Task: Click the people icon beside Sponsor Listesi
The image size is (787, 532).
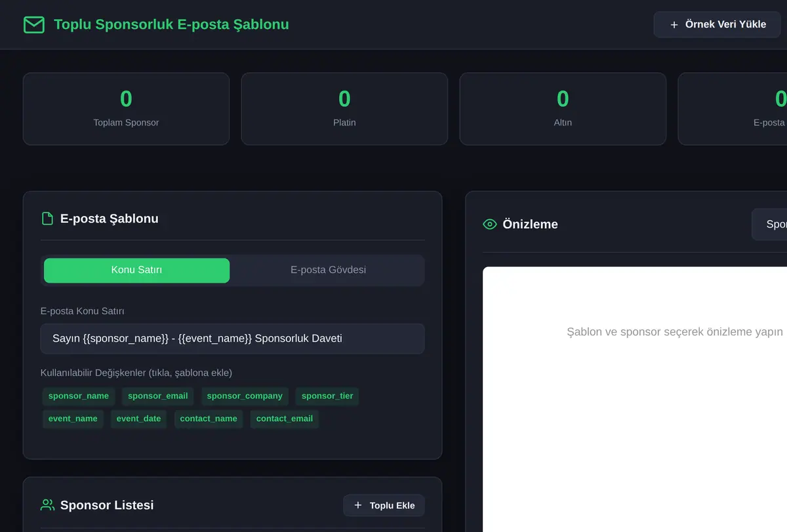Action: 47,505
